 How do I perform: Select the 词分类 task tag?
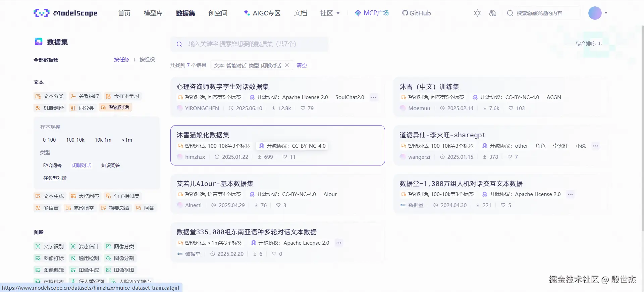(82, 108)
